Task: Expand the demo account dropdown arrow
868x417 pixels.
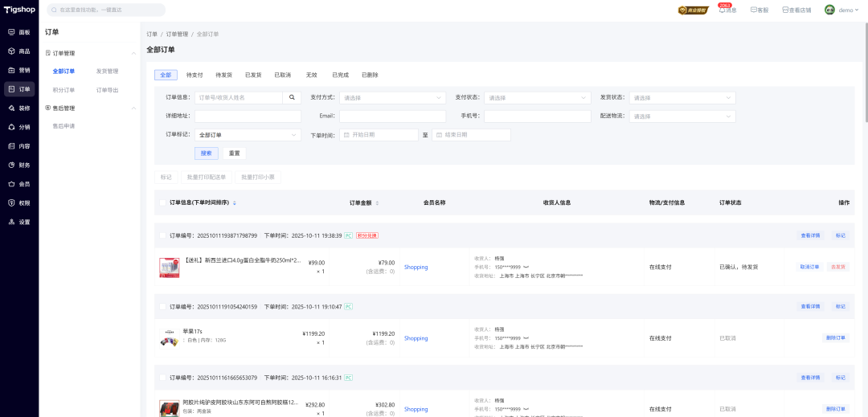Action: [x=858, y=10]
